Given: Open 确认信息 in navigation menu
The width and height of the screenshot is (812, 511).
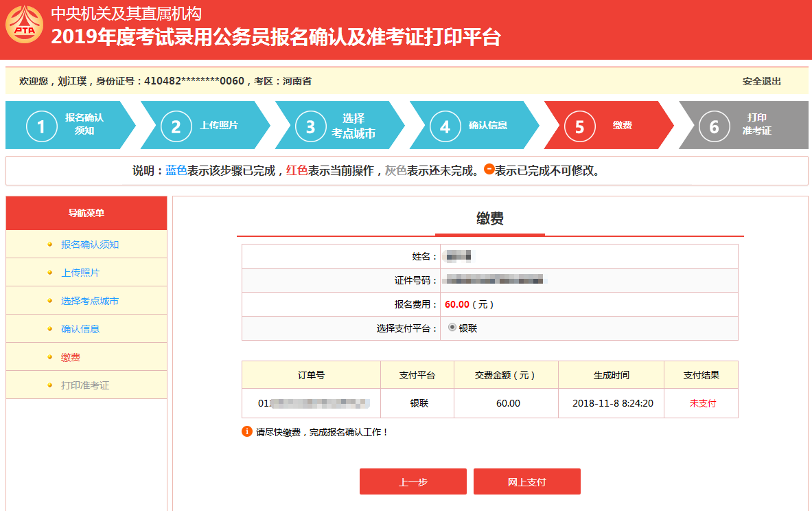Looking at the screenshot, I should pyautogui.click(x=80, y=328).
